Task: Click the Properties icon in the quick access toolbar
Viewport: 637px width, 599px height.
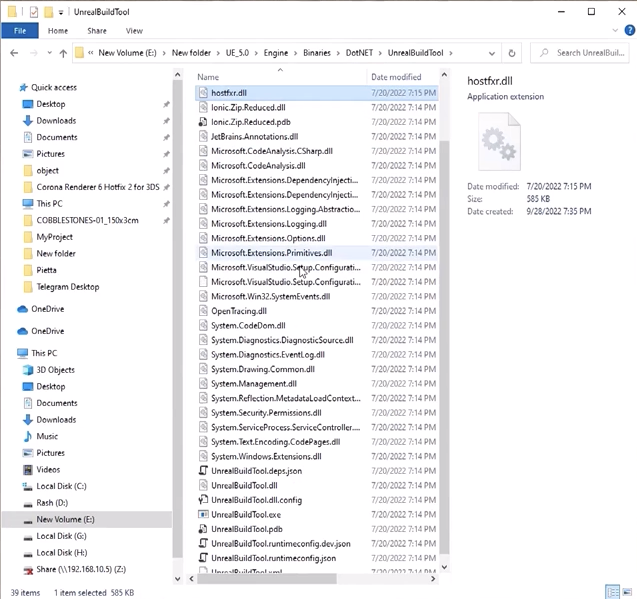Action: coord(34,12)
